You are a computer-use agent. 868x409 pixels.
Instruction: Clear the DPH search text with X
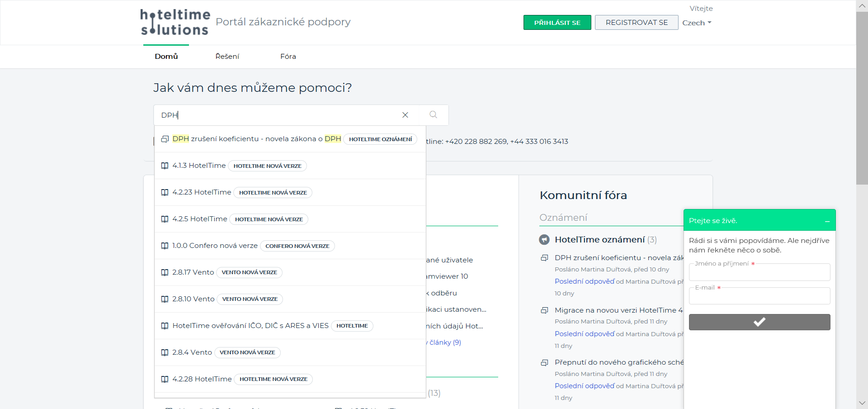pyautogui.click(x=405, y=115)
